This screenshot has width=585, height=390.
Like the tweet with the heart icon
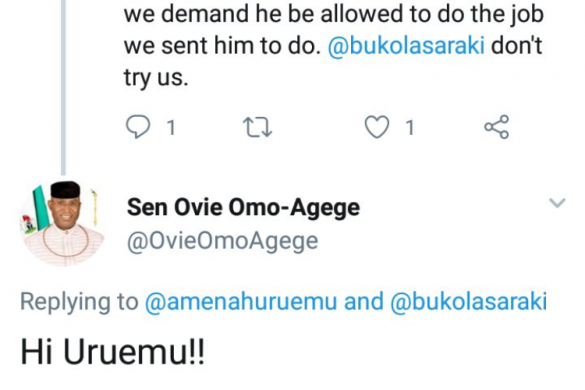click(376, 127)
